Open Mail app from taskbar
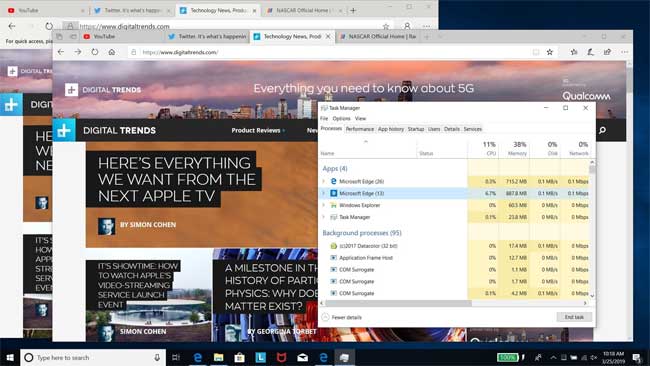Viewport: 650px width, 366px height. tap(303, 357)
